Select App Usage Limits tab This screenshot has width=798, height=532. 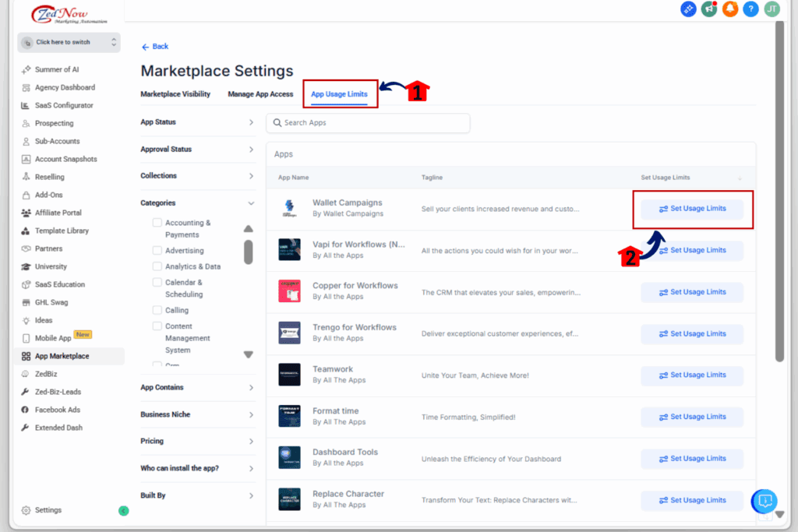click(339, 94)
